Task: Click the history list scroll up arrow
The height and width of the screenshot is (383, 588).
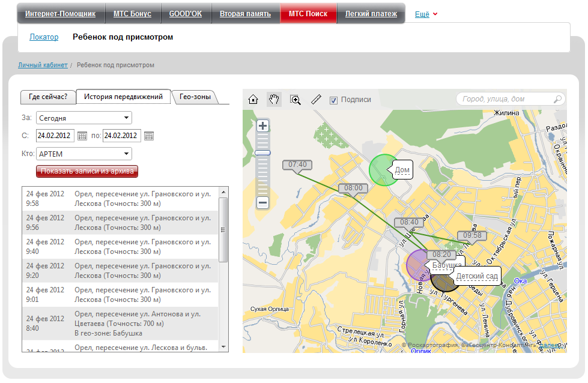Action: tap(223, 192)
